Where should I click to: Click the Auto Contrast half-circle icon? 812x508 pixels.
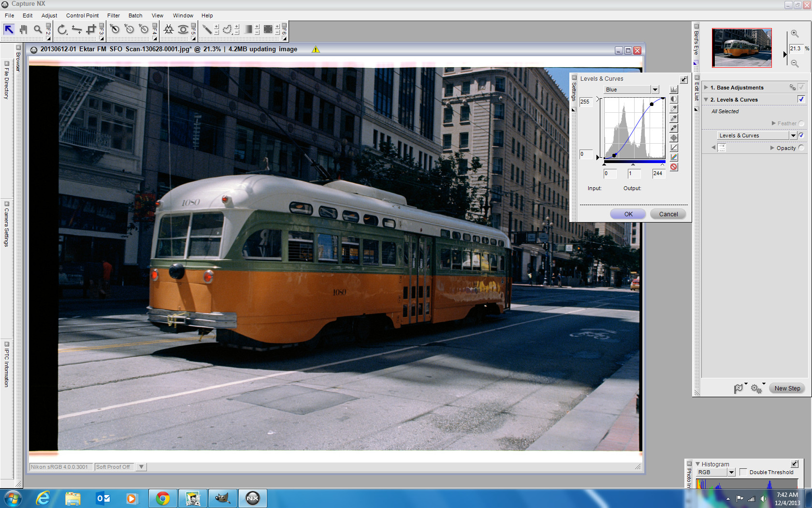[x=674, y=99]
